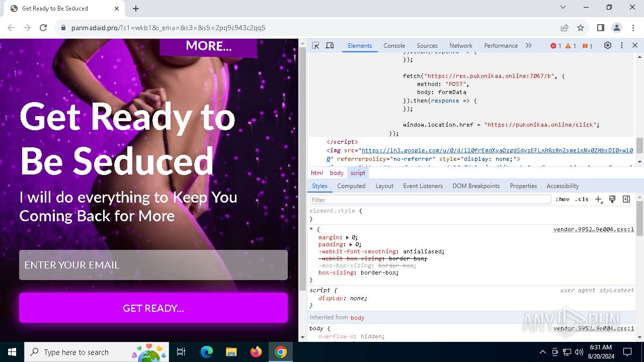Click the issues count badge
The height and width of the screenshot is (362, 644).
tap(587, 46)
